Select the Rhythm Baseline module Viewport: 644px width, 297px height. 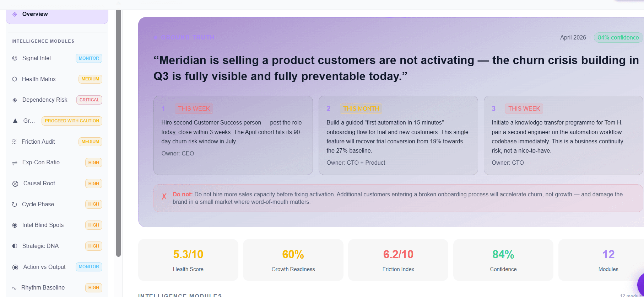pos(57,287)
